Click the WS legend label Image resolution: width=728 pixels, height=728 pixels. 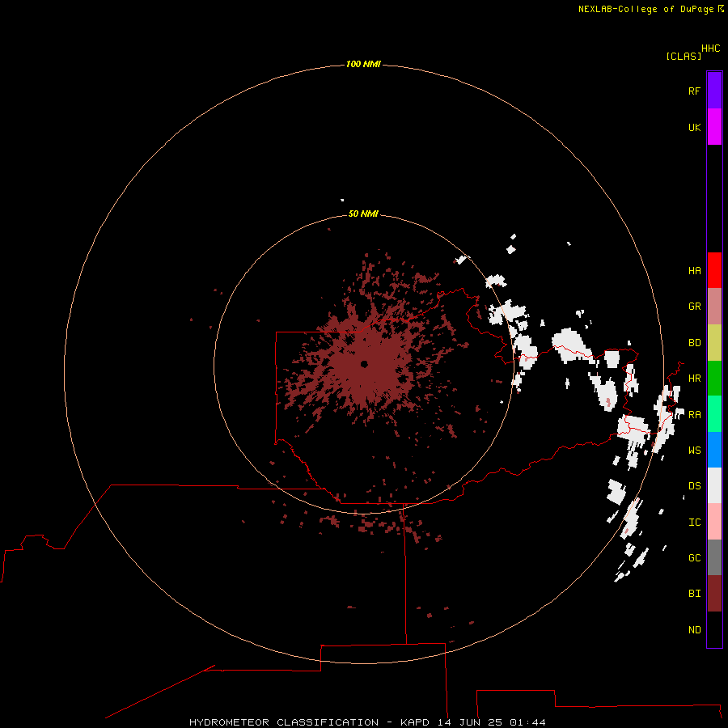[694, 451]
